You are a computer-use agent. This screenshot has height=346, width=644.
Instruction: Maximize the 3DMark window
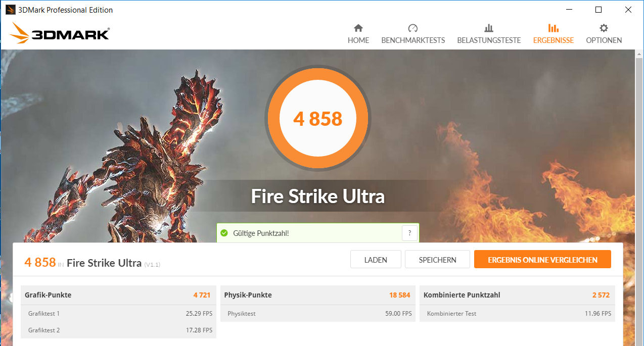pyautogui.click(x=599, y=10)
